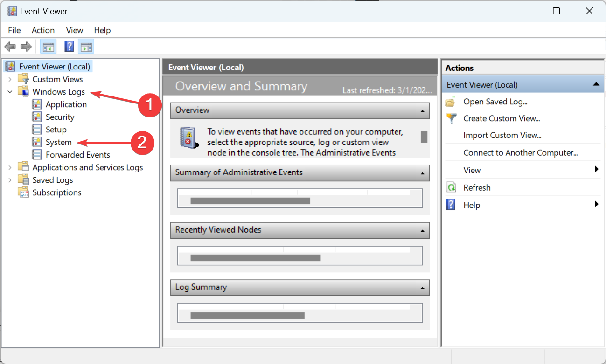
Task: Open the Action menu
Action: click(43, 30)
